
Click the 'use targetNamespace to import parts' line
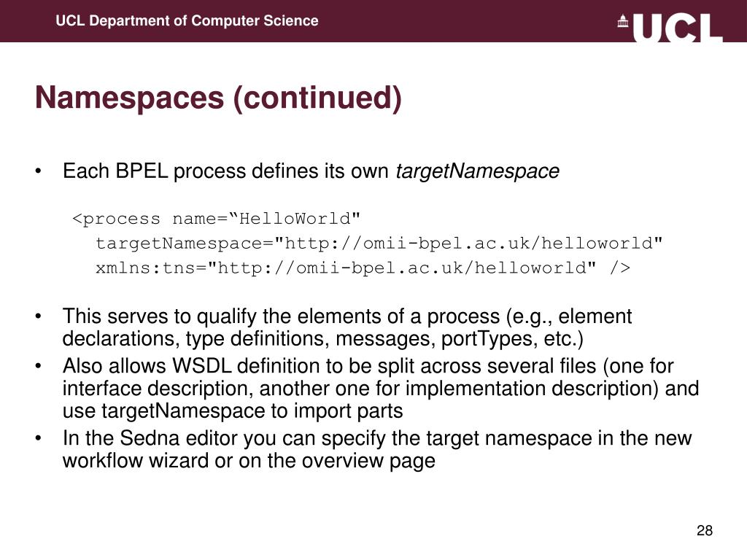tap(233, 411)
